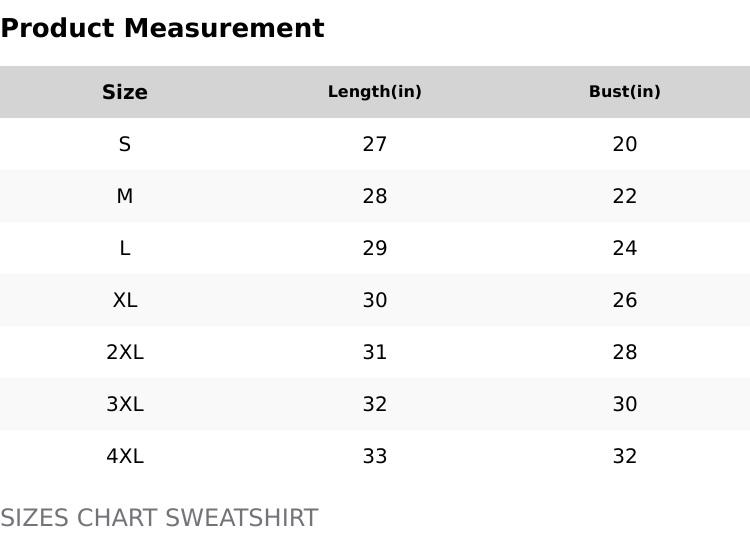Click the 3XL size cell
This screenshot has height=554, width=750.
click(125, 404)
